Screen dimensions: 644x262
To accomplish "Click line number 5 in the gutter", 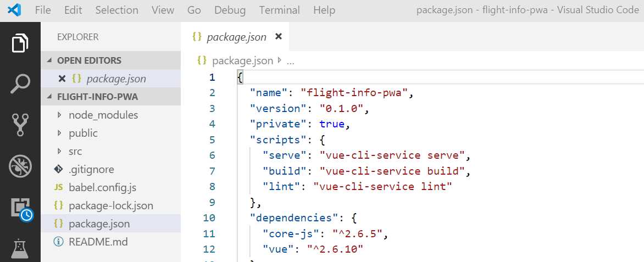I will (212, 140).
